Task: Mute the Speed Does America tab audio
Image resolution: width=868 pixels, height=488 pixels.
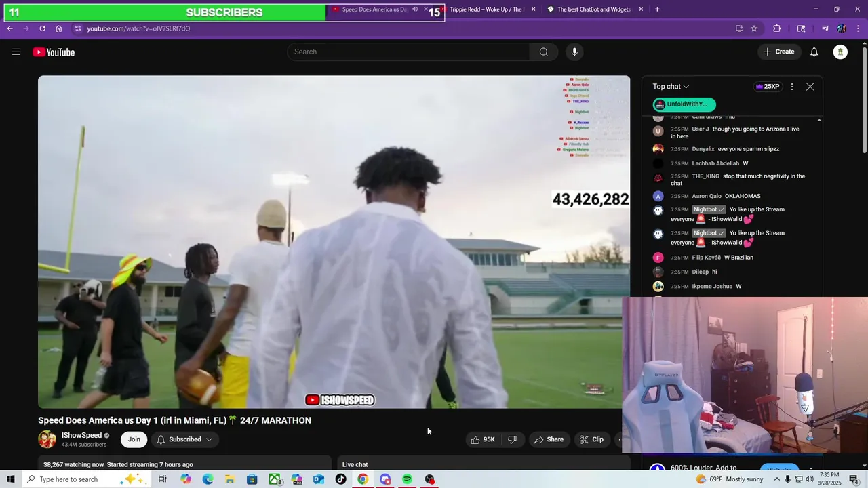Action: [x=415, y=9]
